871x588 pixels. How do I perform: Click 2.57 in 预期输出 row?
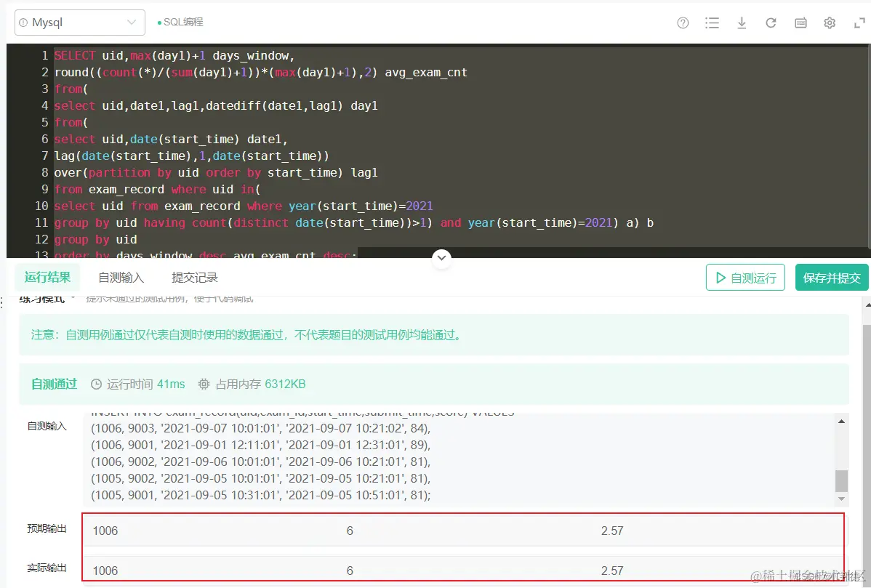612,531
